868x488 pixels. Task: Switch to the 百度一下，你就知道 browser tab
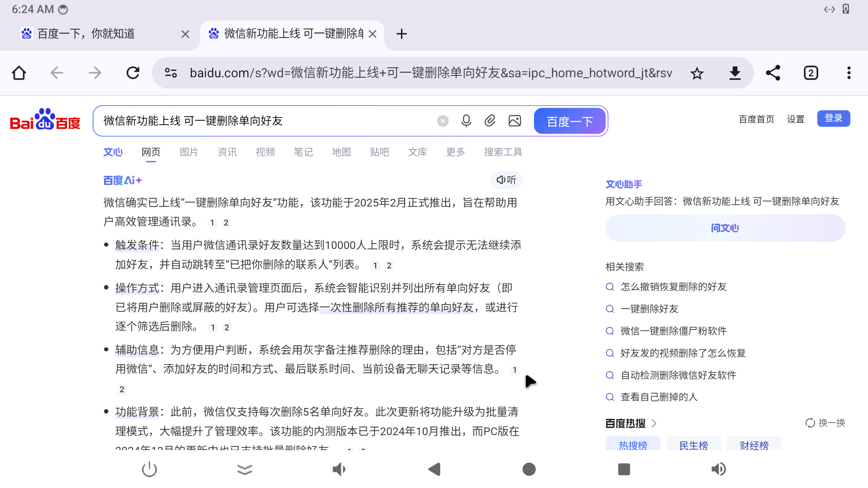86,34
